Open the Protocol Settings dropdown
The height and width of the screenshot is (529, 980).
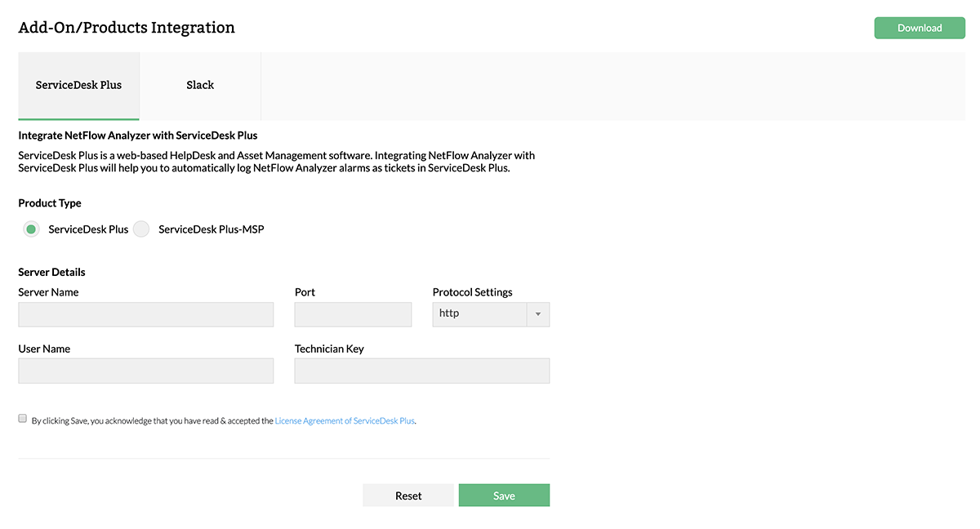(490, 313)
